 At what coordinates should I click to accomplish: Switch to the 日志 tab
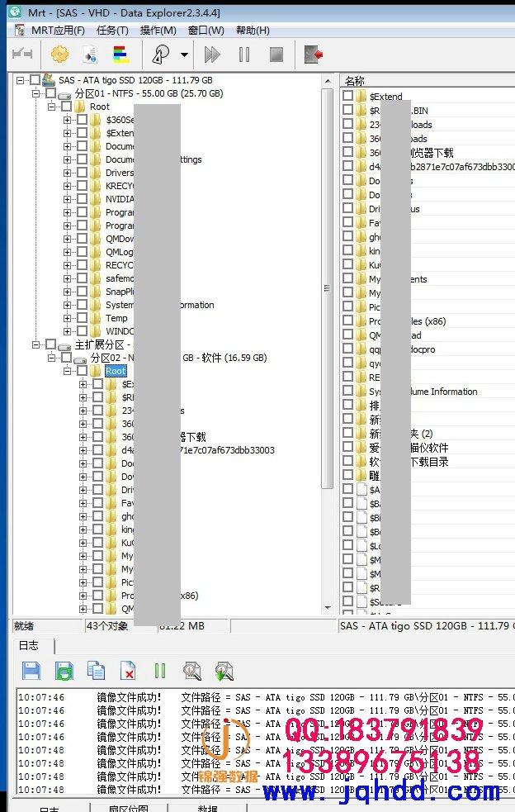click(x=29, y=645)
